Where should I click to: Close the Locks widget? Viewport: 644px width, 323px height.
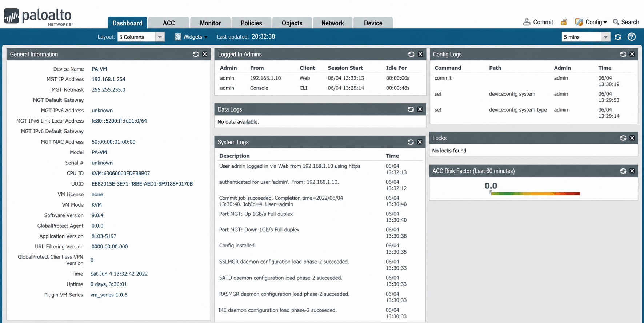(632, 138)
